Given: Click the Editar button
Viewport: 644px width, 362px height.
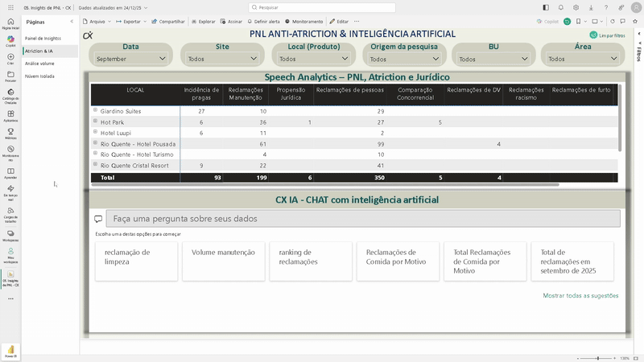Looking at the screenshot, I should (339, 22).
